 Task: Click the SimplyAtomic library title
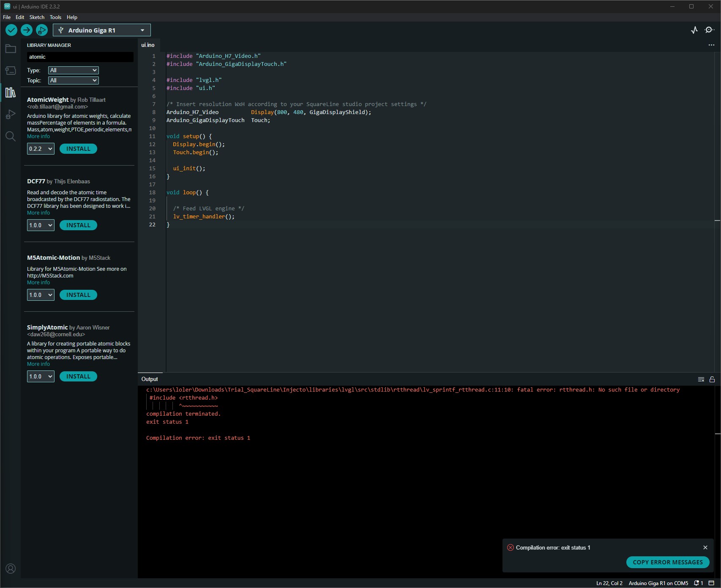click(47, 327)
